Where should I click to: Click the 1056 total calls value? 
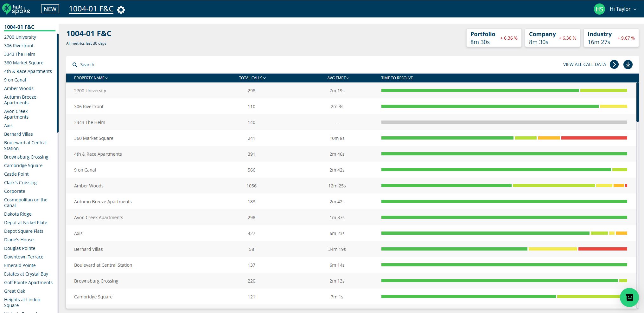click(x=252, y=186)
